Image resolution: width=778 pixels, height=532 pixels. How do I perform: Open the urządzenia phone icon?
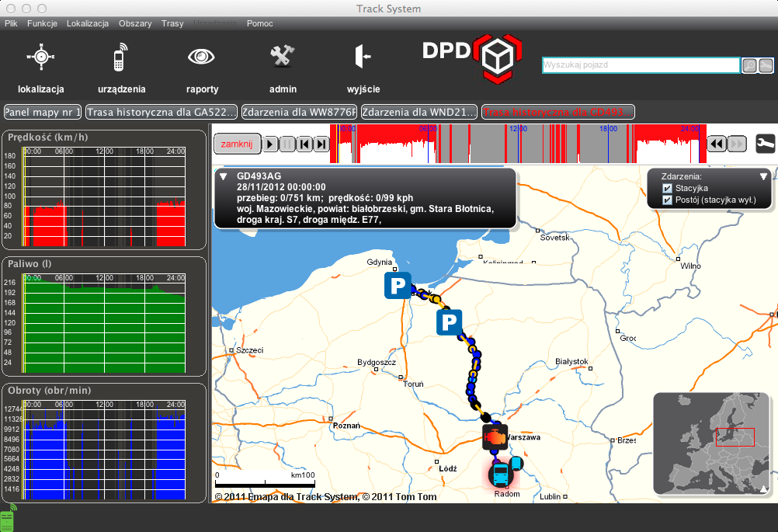[120, 57]
